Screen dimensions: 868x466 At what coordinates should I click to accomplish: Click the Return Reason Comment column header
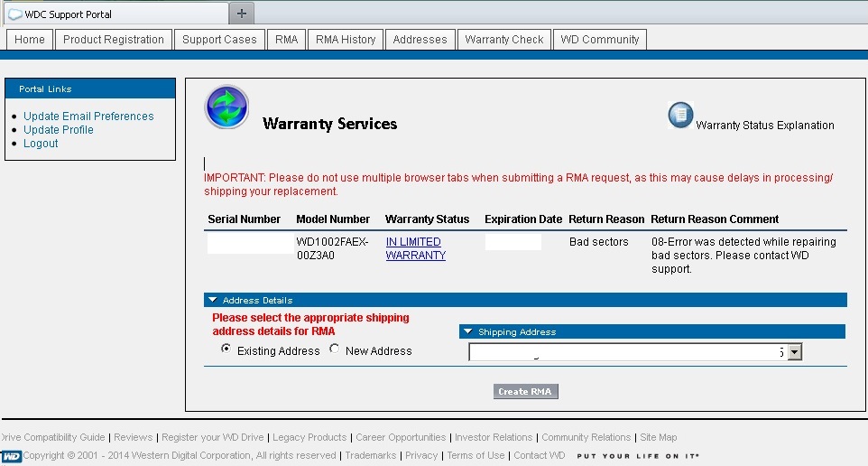[x=714, y=219]
